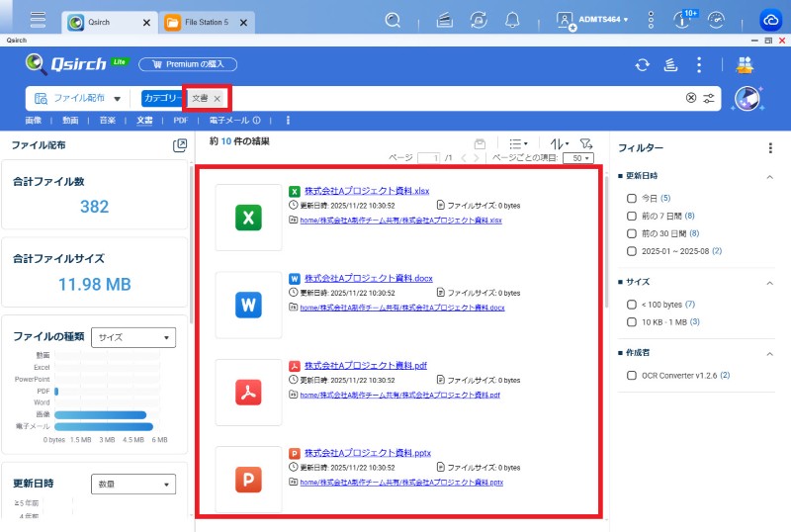Image resolution: width=791 pixels, height=532 pixels.
Task: Open the notifications bell in top bar
Action: point(512,20)
